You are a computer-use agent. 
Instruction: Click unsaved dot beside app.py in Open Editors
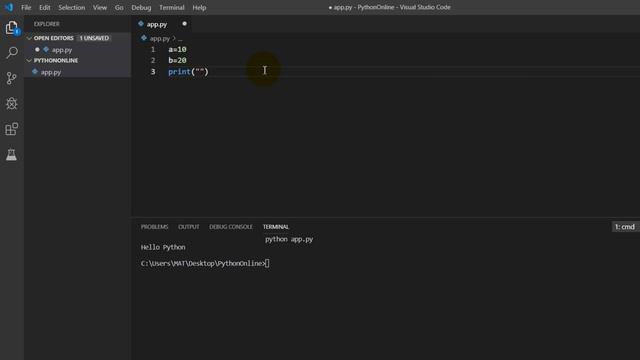click(x=37, y=49)
